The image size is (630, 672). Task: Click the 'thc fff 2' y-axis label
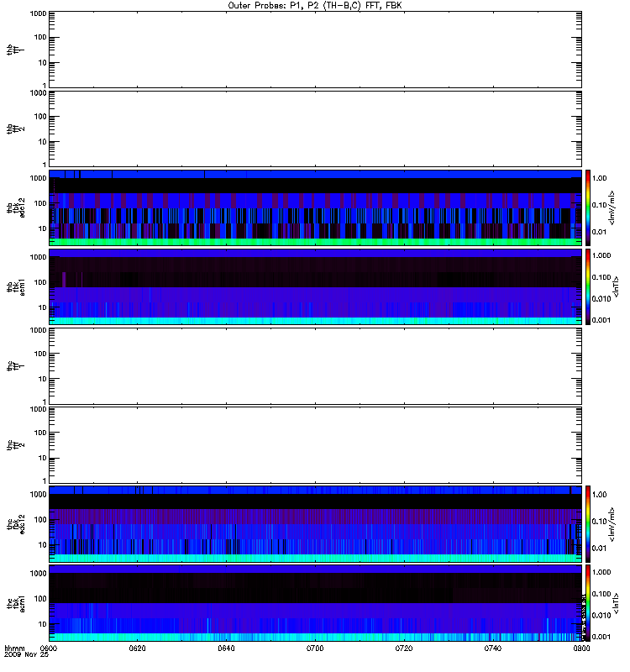tap(15, 445)
